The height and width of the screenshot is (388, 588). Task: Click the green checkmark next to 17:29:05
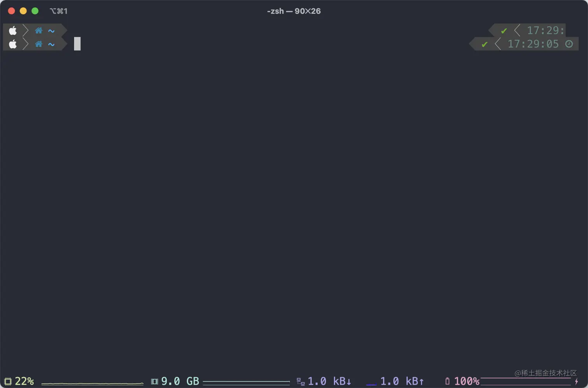pyautogui.click(x=485, y=44)
